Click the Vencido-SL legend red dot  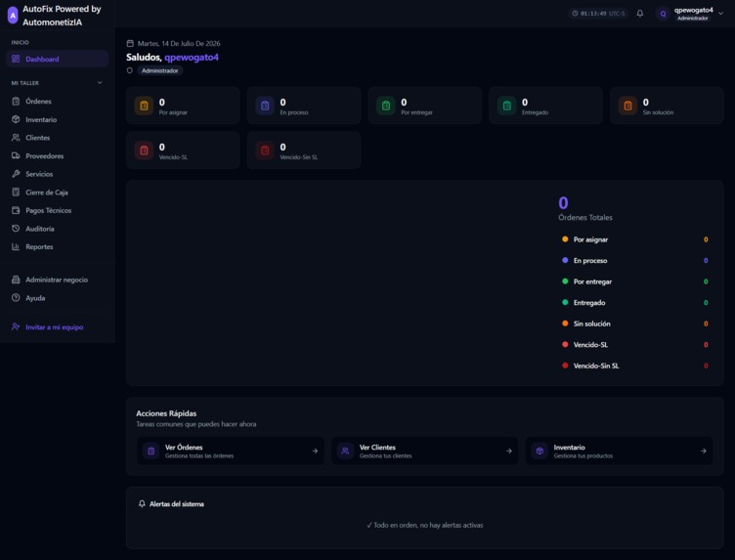coord(565,344)
